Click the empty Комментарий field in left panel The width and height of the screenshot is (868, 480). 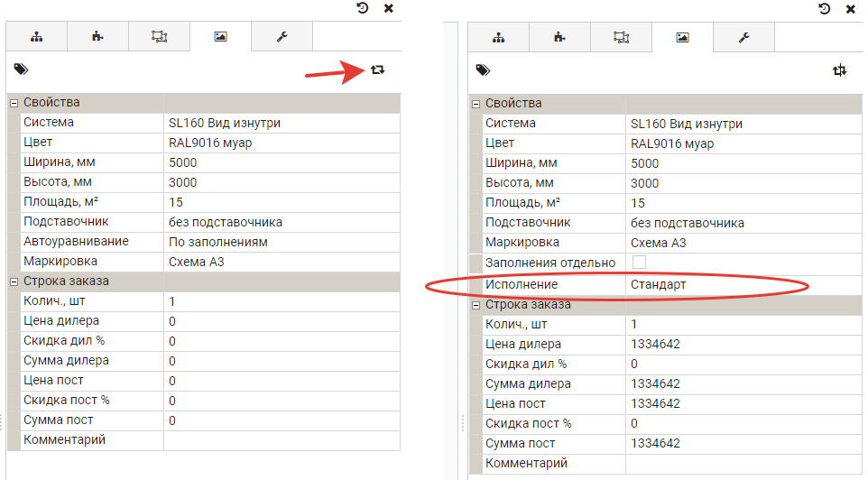click(x=282, y=440)
